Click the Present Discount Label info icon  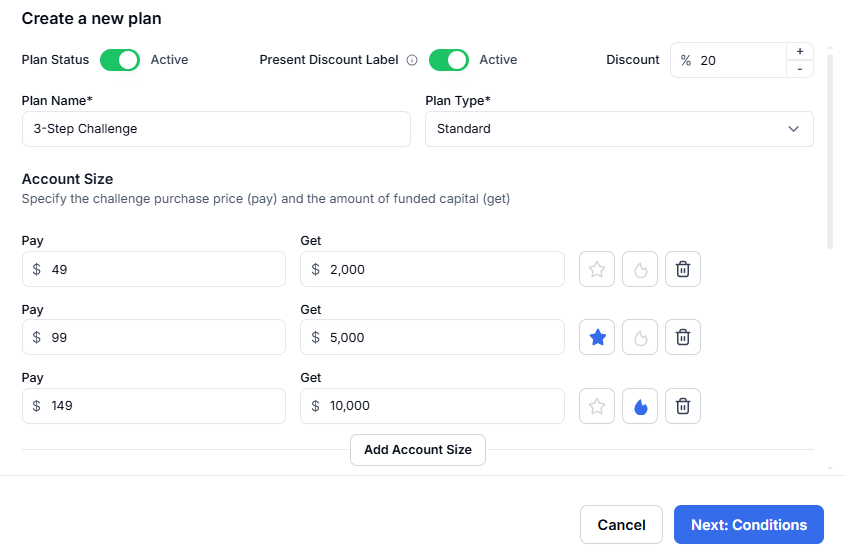tap(412, 60)
